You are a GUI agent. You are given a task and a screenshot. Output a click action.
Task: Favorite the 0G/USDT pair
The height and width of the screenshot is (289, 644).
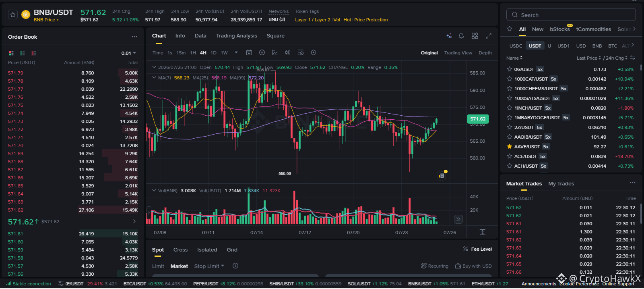click(x=510, y=69)
